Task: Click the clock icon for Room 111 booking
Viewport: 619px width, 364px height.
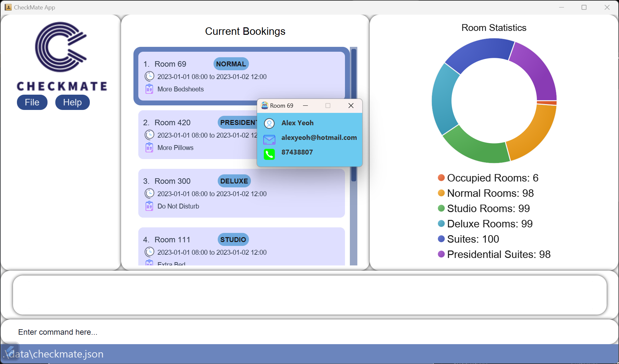Action: coord(149,252)
